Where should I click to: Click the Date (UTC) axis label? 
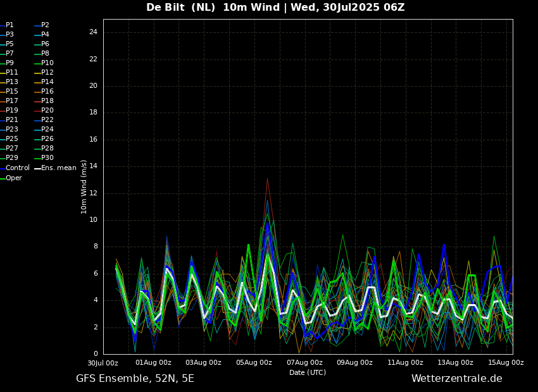[x=308, y=373]
